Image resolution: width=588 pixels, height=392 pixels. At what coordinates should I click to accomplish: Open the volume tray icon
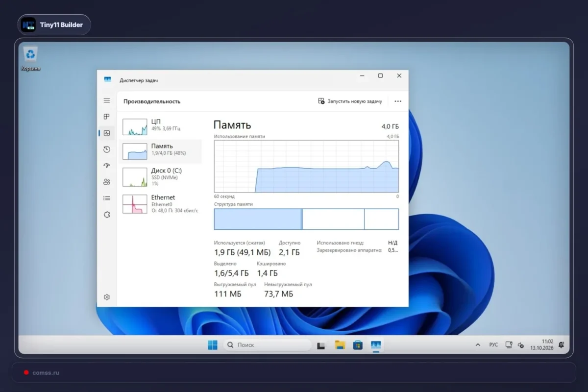pos(520,345)
